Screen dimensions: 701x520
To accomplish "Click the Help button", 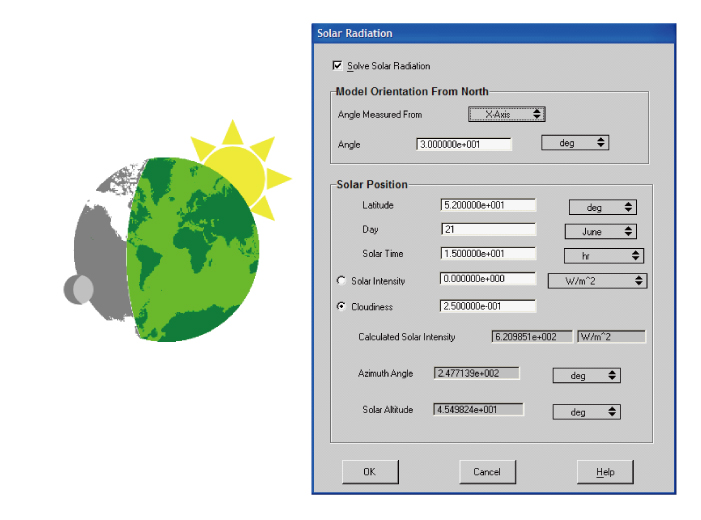I will 605,472.
